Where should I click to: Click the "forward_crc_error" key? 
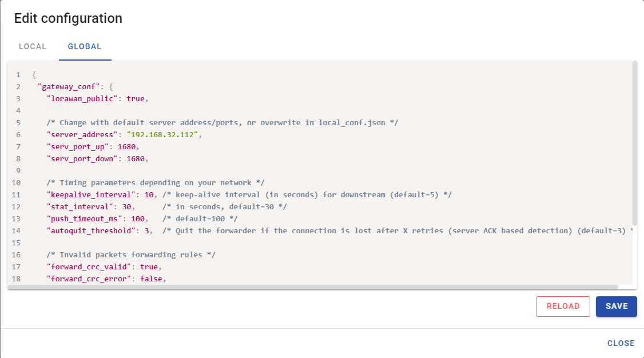(x=89, y=279)
